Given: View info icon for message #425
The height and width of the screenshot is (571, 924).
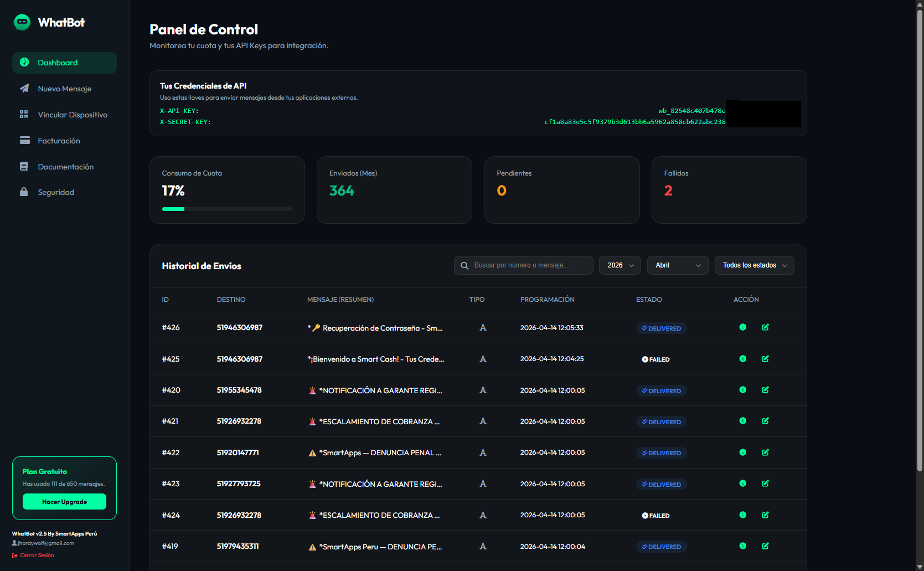Looking at the screenshot, I should pos(743,359).
